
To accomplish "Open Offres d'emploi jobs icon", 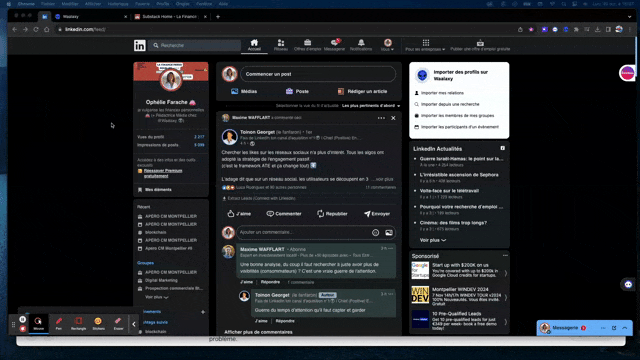I will (307, 45).
